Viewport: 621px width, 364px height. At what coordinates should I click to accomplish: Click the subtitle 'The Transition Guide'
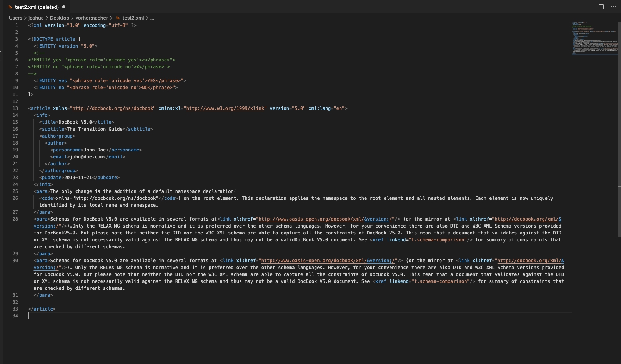point(95,129)
